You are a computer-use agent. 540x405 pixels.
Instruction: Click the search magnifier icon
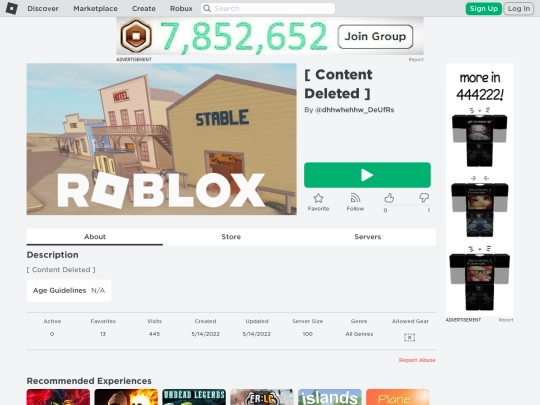[207, 8]
